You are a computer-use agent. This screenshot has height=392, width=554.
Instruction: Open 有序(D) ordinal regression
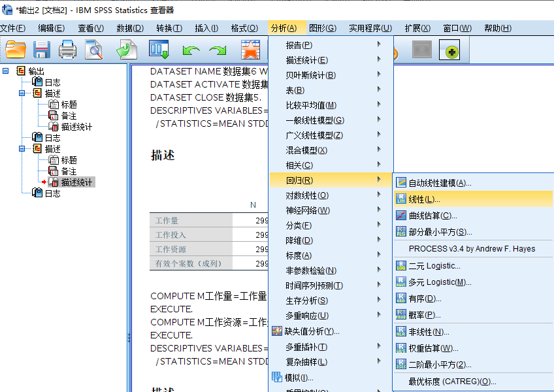473,299
